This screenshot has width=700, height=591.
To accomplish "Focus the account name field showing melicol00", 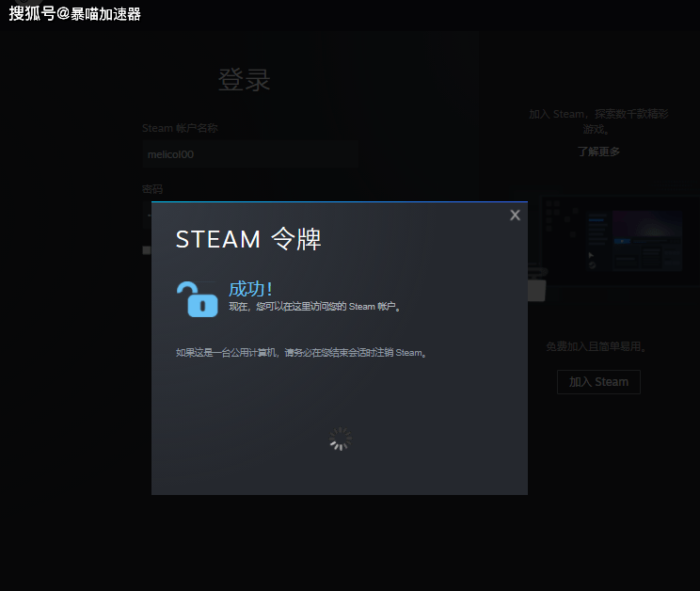I will point(249,154).
